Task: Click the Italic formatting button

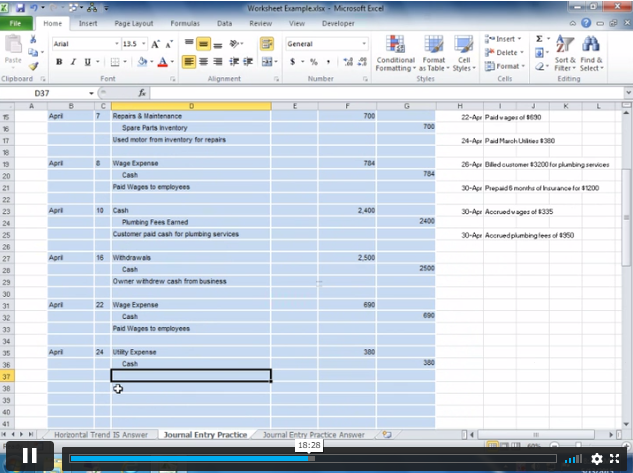Action: tap(73, 62)
